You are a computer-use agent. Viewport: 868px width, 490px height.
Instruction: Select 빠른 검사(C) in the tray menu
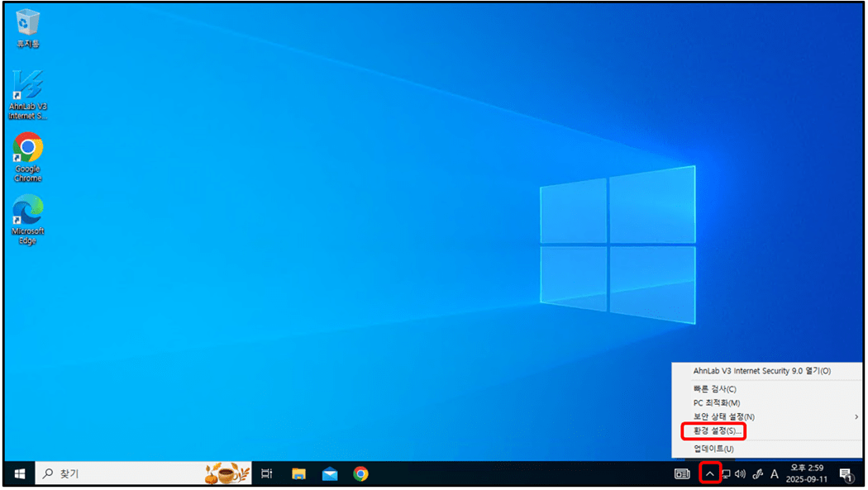click(x=714, y=388)
